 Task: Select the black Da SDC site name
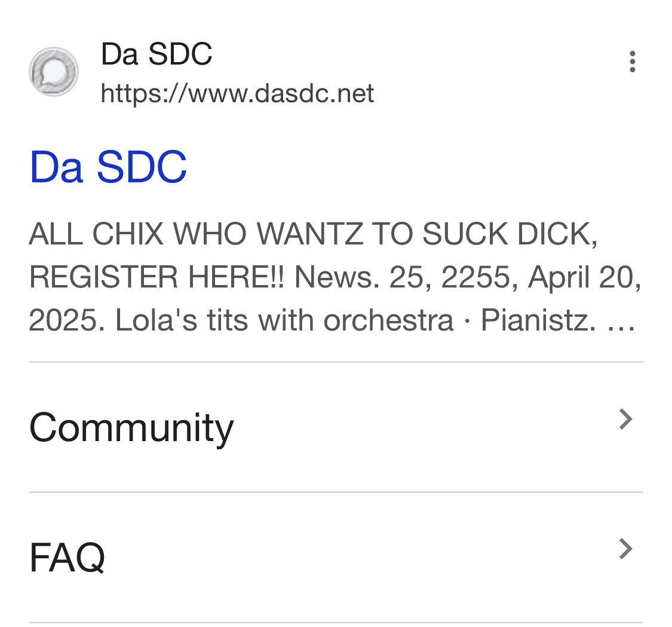[x=157, y=54]
